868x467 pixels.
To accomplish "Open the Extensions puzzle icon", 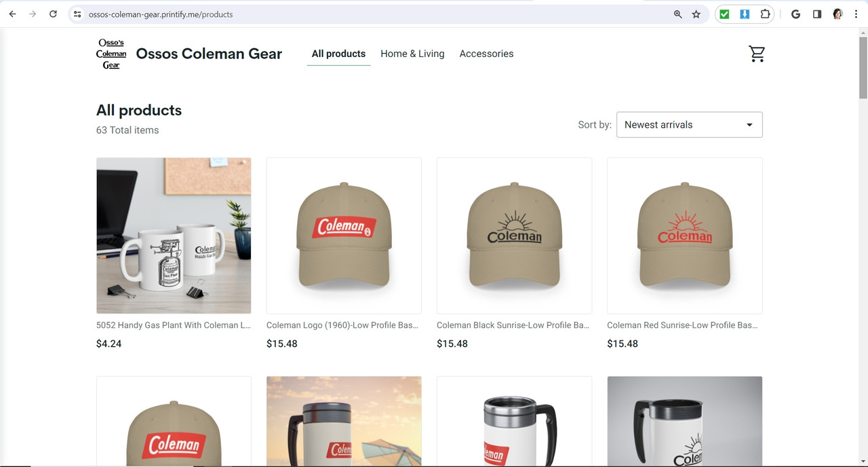I will tap(765, 14).
